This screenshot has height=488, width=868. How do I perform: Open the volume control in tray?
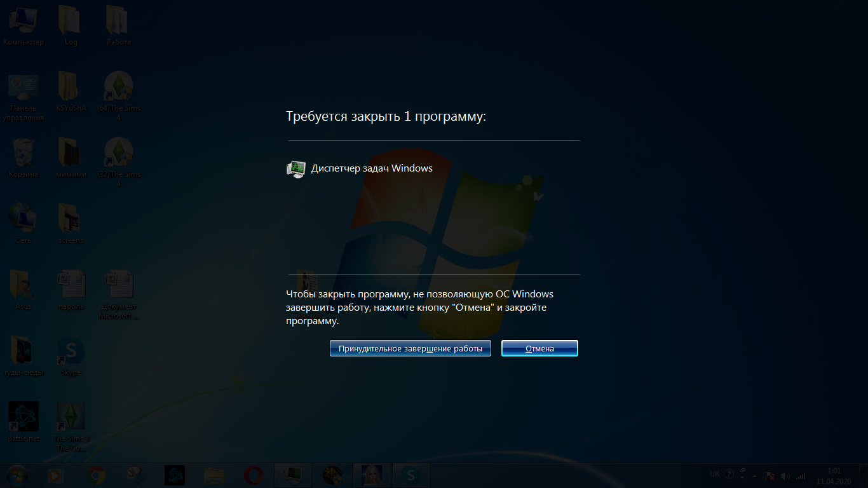pyautogui.click(x=785, y=475)
